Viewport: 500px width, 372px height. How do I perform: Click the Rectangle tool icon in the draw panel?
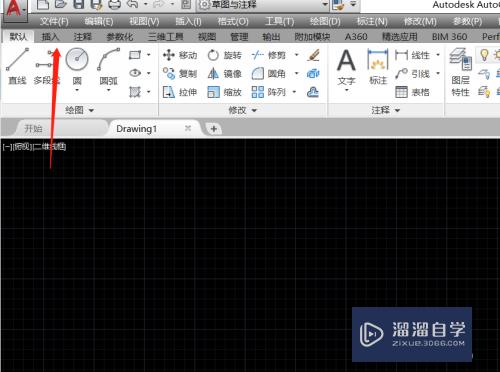tap(135, 55)
